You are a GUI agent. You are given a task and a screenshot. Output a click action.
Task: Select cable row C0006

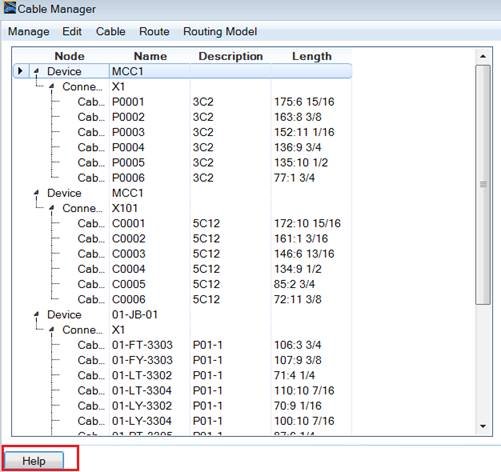[x=182, y=299]
